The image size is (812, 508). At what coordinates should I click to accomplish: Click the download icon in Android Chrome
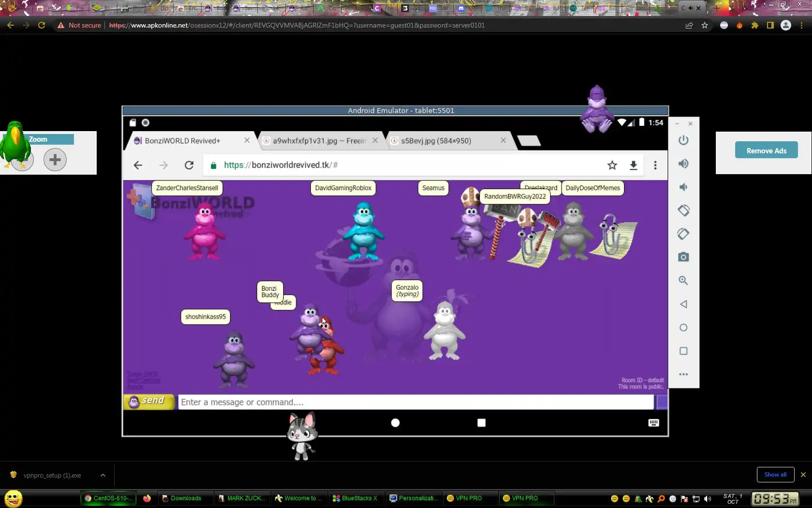click(634, 165)
